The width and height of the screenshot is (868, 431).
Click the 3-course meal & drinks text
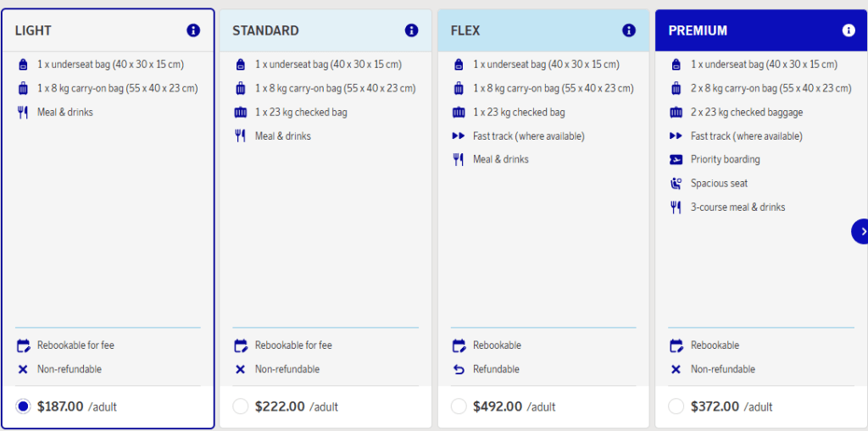pyautogui.click(x=737, y=207)
